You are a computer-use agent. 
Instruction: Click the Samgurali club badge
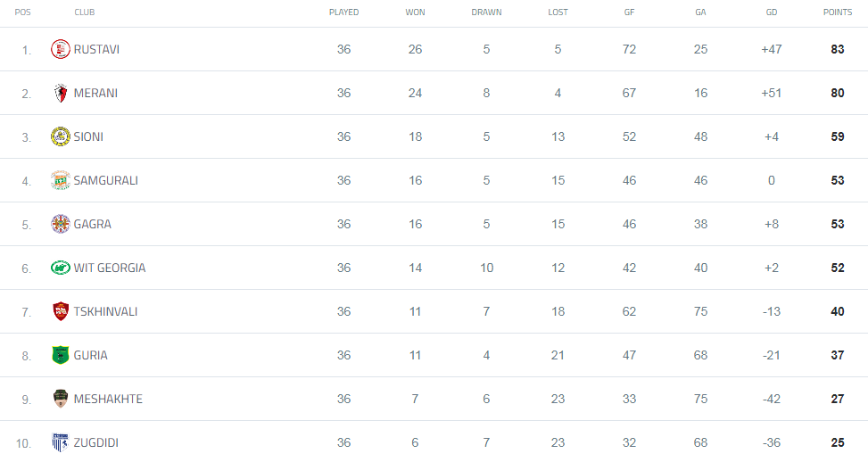click(60, 180)
